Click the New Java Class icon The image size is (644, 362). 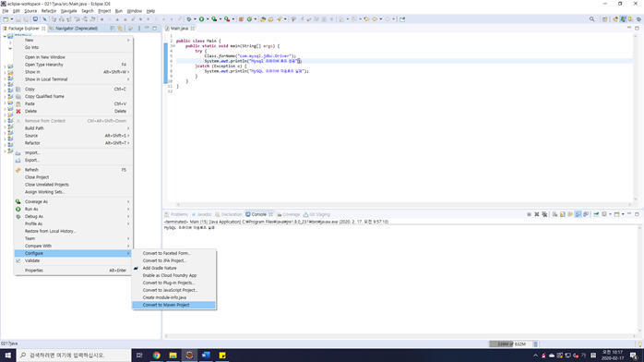pos(249,18)
